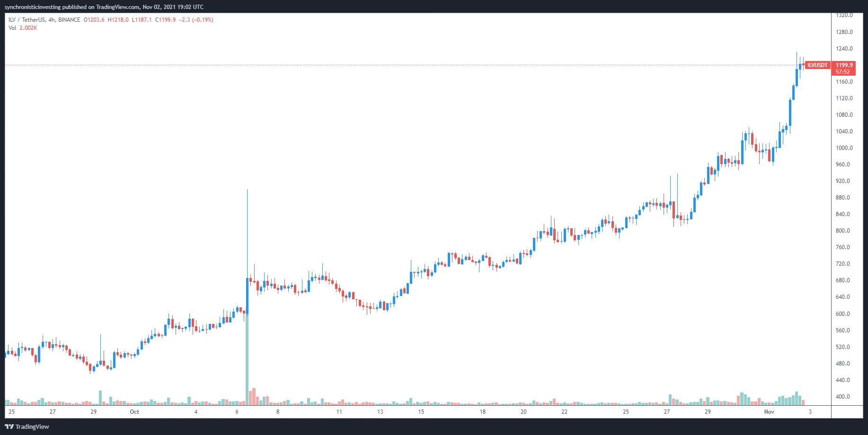Image resolution: width=868 pixels, height=435 pixels.
Task: Click the 600.0 price axis label
Action: pos(844,314)
